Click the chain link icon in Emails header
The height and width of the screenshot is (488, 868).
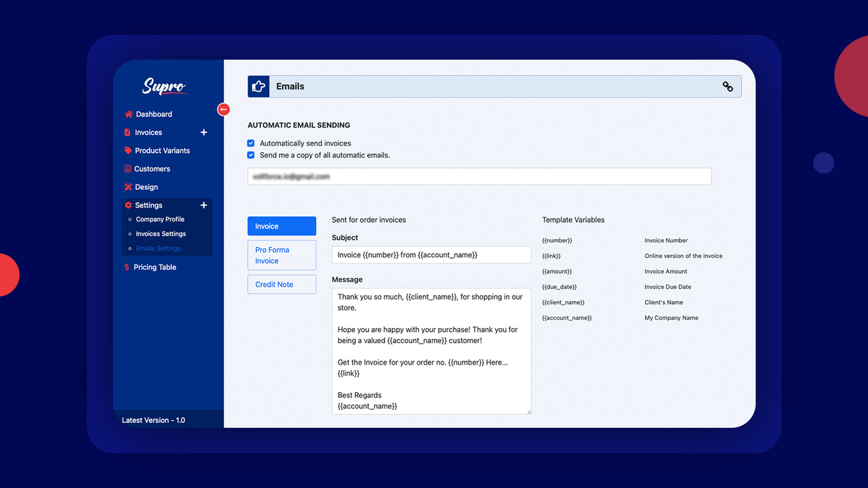click(728, 87)
